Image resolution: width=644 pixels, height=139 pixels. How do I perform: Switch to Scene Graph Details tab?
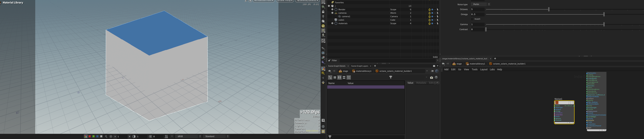pyautogui.click(x=337, y=66)
